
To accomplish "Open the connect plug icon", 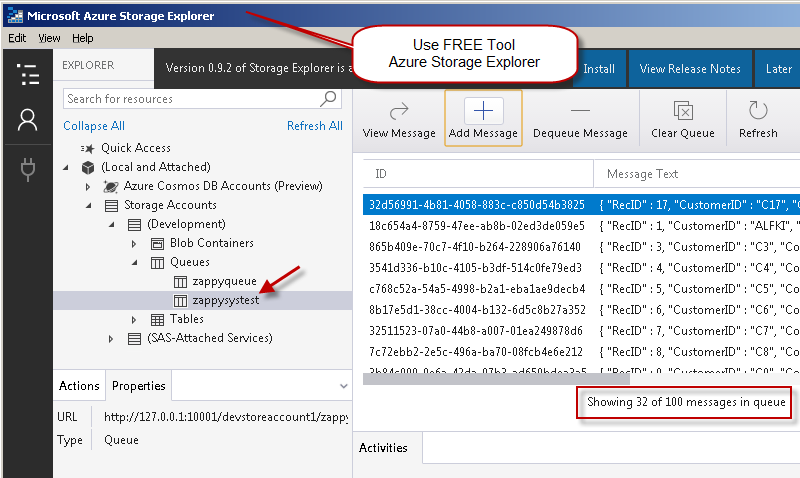I will [28, 169].
